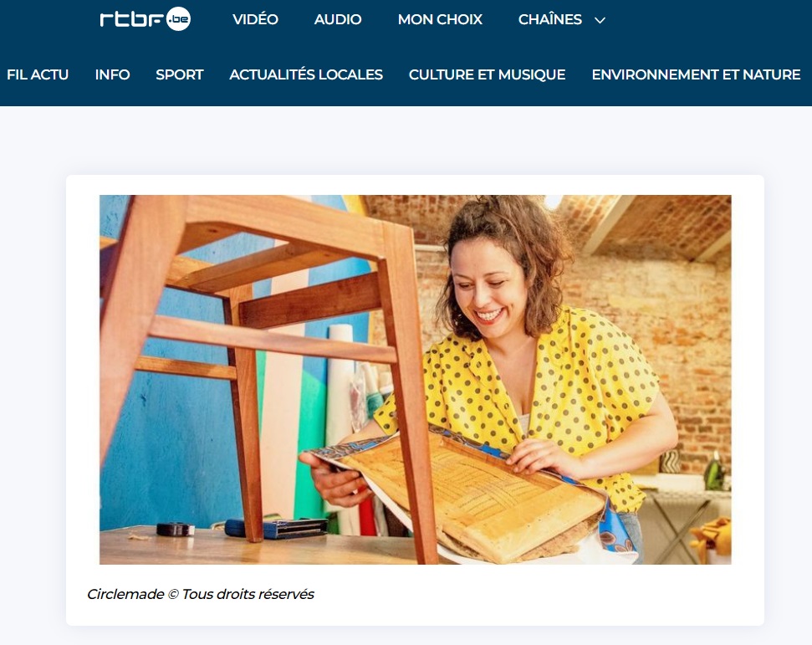Click the Circlemade copyright caption
The image size is (812, 645).
click(x=201, y=594)
